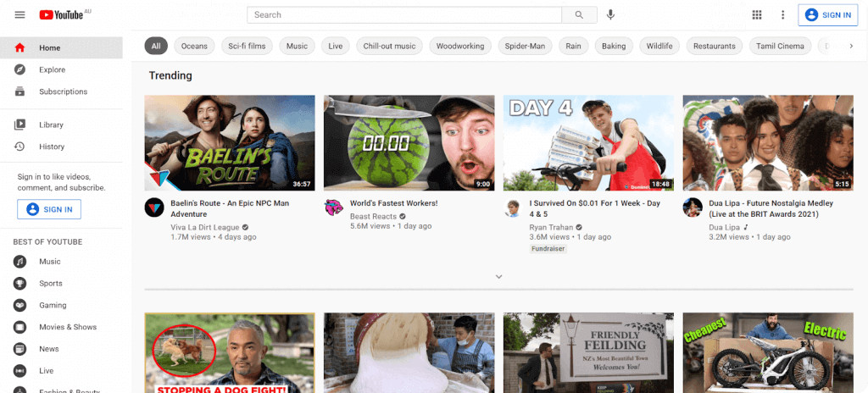This screenshot has height=393, width=868.
Task: Open Dua Lipa Future Nostalgia Medley title
Action: click(x=771, y=208)
